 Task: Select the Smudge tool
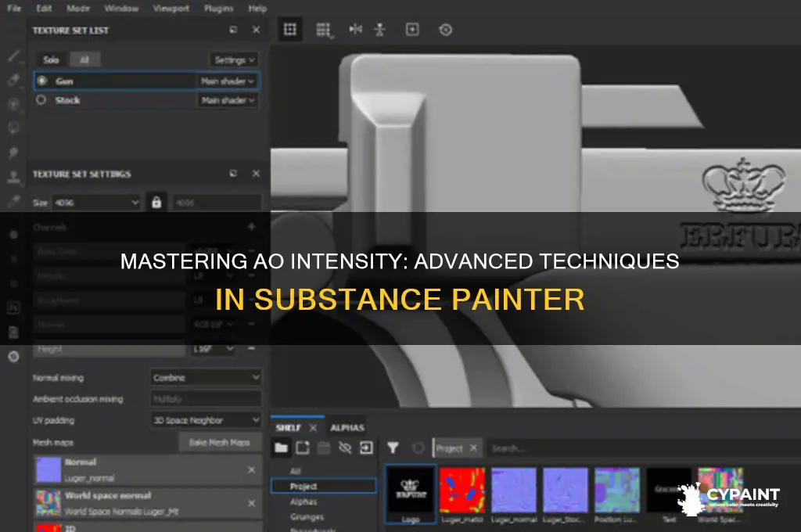[14, 153]
